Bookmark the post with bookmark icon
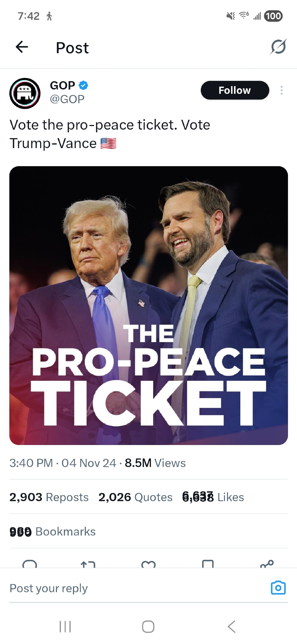Screen dimensions: 297x644 click(x=208, y=564)
